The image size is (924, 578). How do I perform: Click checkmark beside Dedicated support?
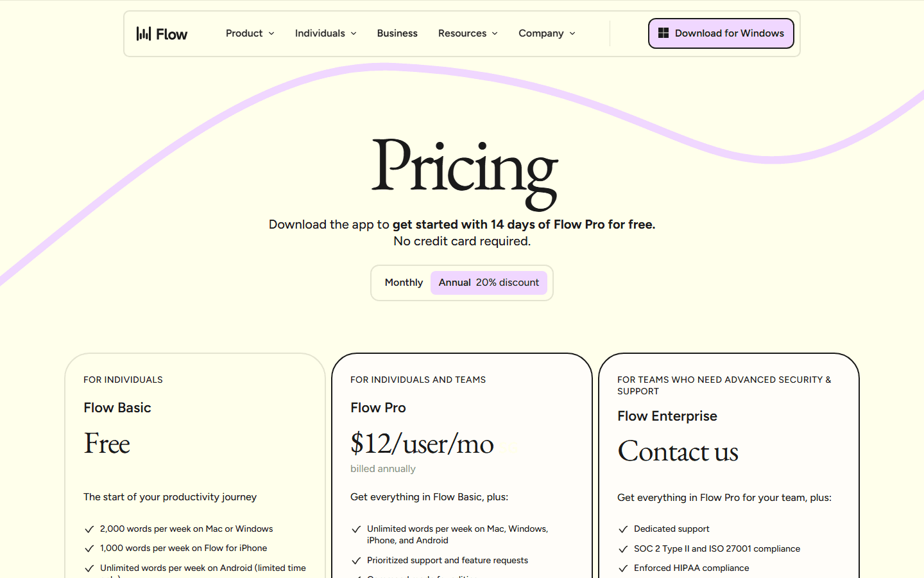pos(623,529)
